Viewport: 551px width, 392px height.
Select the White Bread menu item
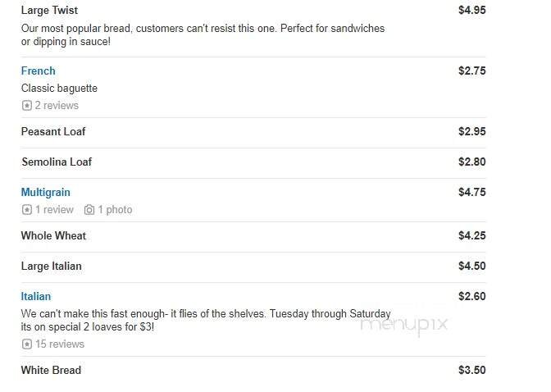point(51,371)
